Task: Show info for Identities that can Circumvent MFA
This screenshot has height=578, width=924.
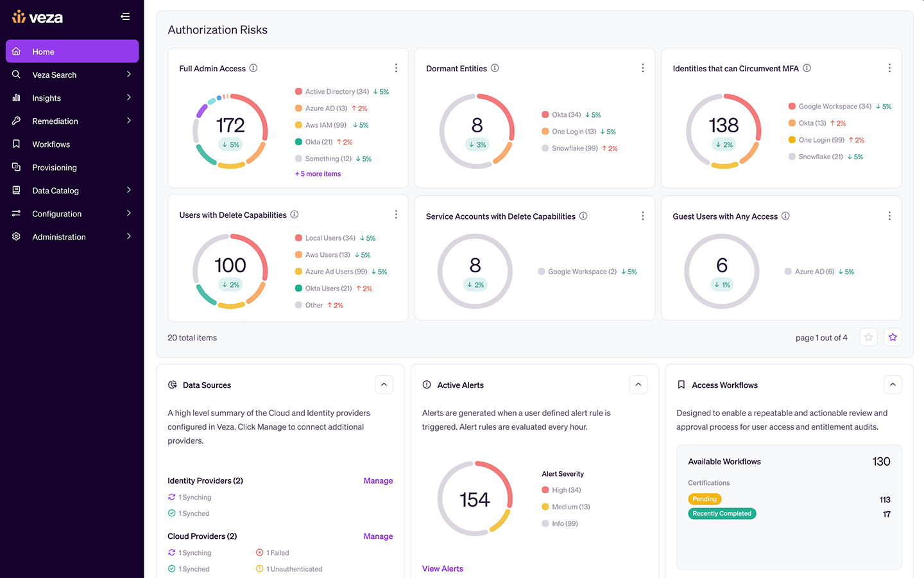Action: [807, 68]
